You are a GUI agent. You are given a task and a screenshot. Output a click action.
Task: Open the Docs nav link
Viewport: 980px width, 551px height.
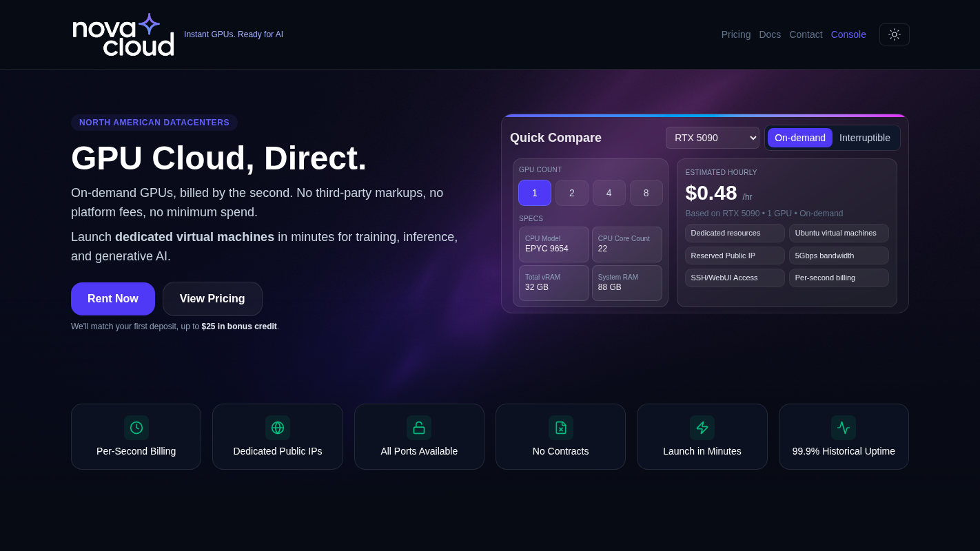tap(770, 34)
